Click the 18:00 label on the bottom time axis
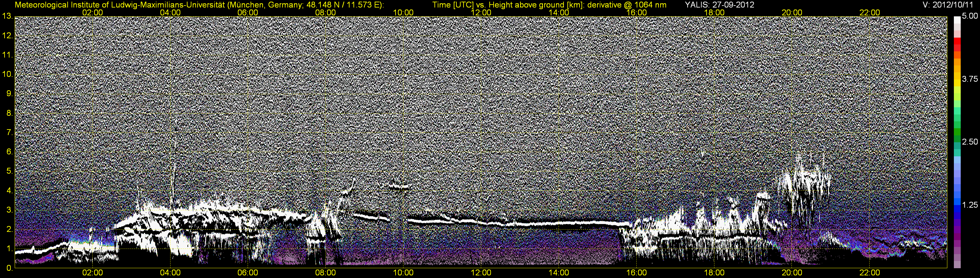 (x=714, y=273)
